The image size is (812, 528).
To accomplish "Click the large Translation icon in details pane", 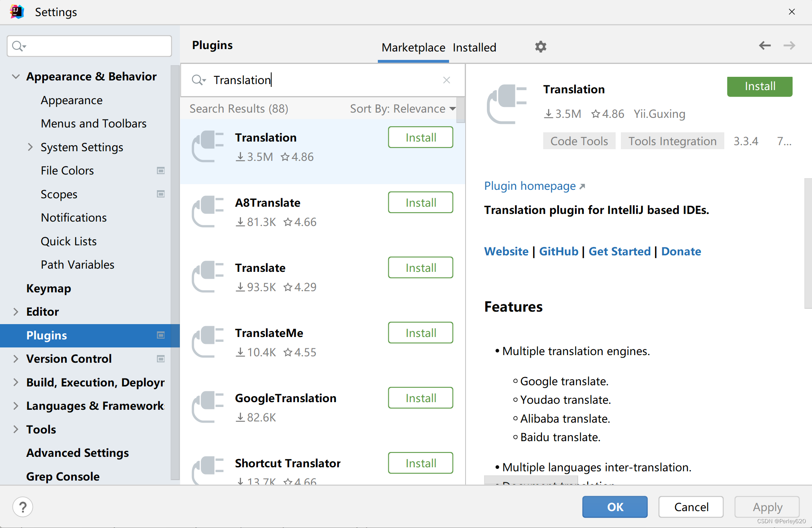I will pyautogui.click(x=507, y=104).
